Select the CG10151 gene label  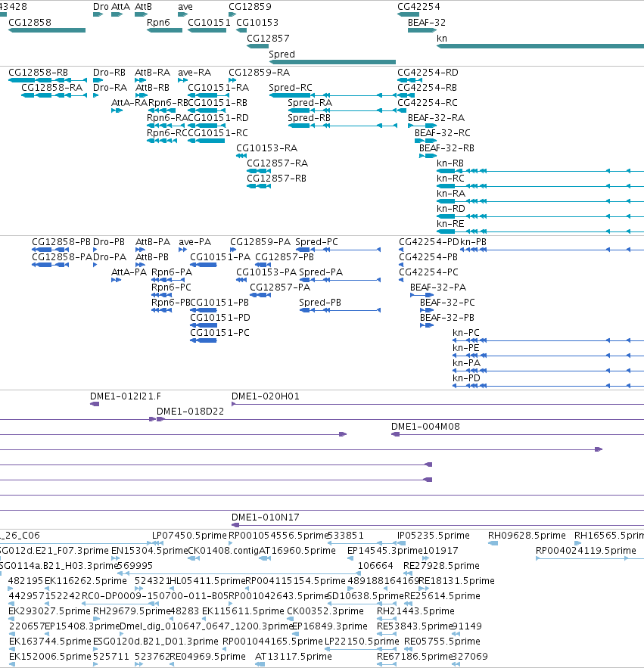pyautogui.click(x=209, y=23)
